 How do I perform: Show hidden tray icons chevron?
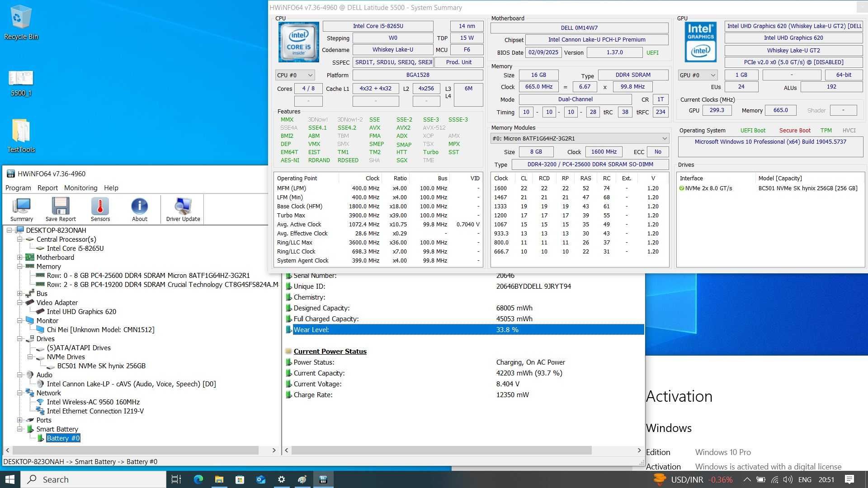(x=747, y=479)
